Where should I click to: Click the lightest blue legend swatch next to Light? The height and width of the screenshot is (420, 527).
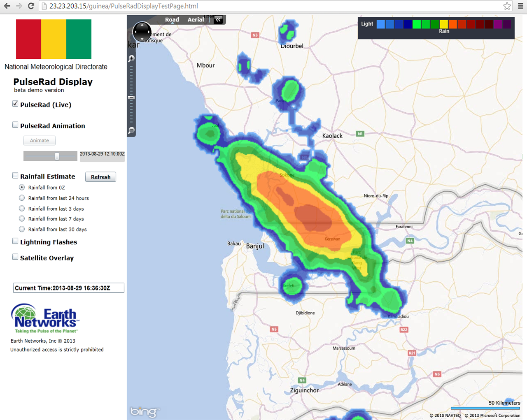pos(380,24)
